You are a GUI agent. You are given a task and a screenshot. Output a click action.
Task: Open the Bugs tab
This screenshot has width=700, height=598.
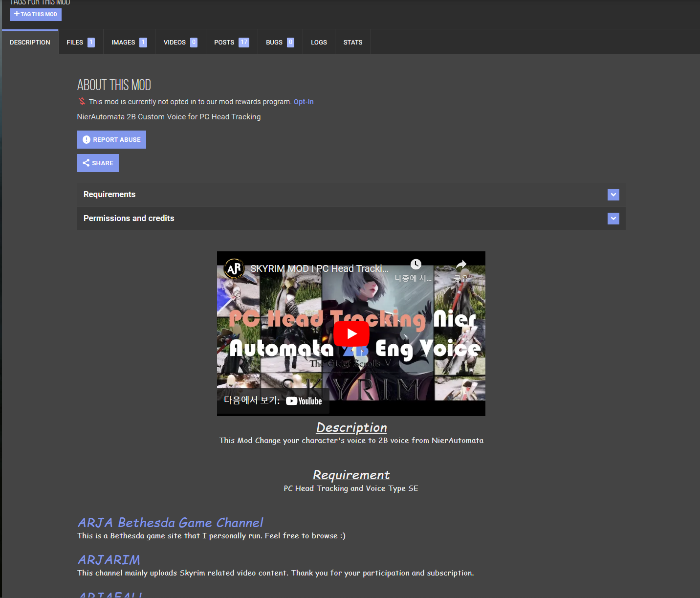click(x=280, y=43)
